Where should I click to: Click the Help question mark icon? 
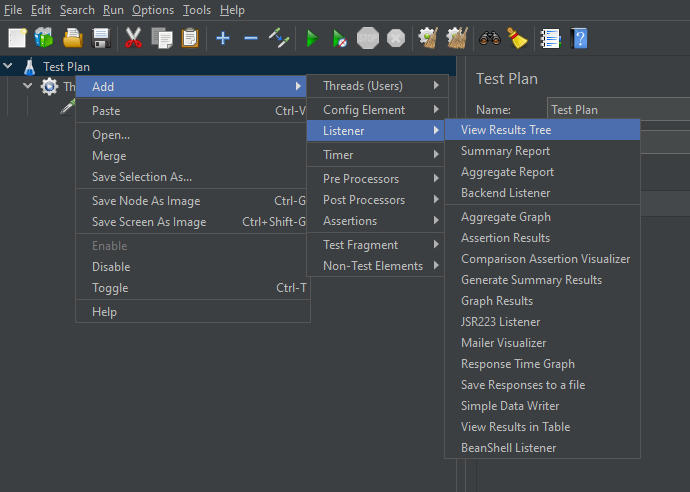click(579, 38)
